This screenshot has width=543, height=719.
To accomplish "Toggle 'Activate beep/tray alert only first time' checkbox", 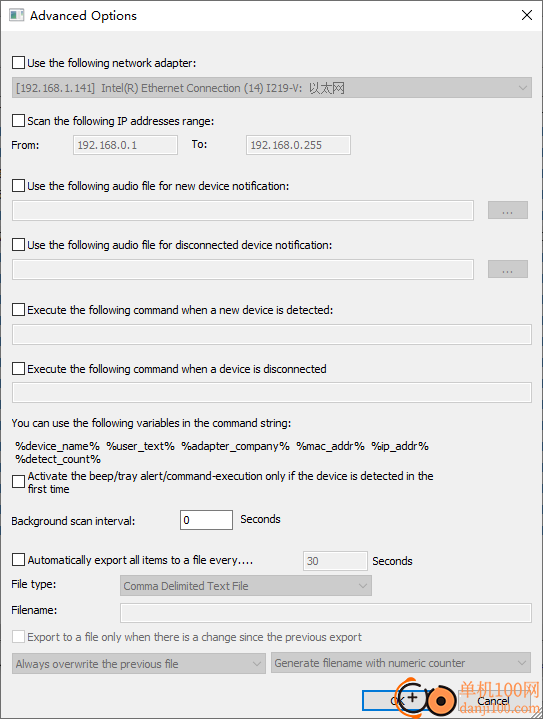I will tap(18, 481).
